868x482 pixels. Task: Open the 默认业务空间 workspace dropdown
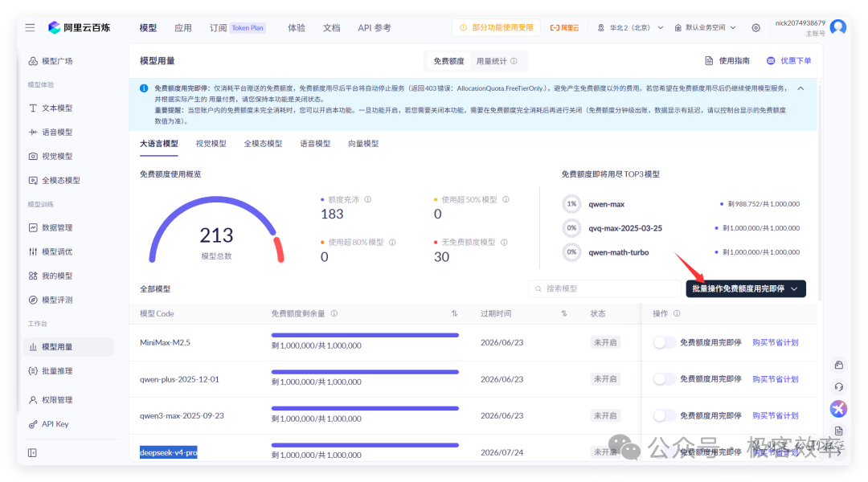click(x=706, y=27)
